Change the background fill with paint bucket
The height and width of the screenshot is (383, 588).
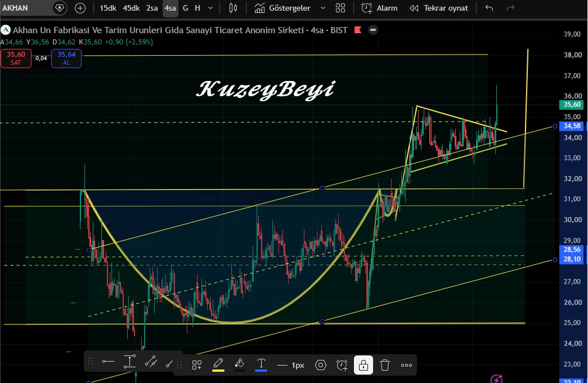[x=240, y=365]
